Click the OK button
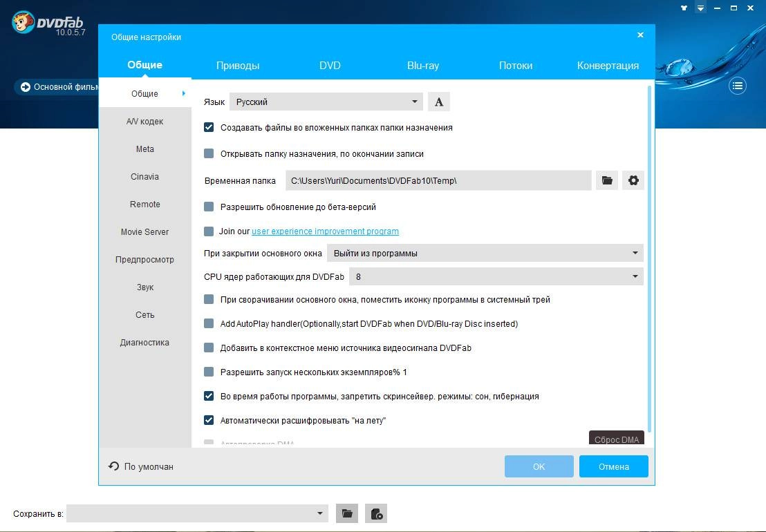This screenshot has height=532, width=766. pyautogui.click(x=539, y=466)
